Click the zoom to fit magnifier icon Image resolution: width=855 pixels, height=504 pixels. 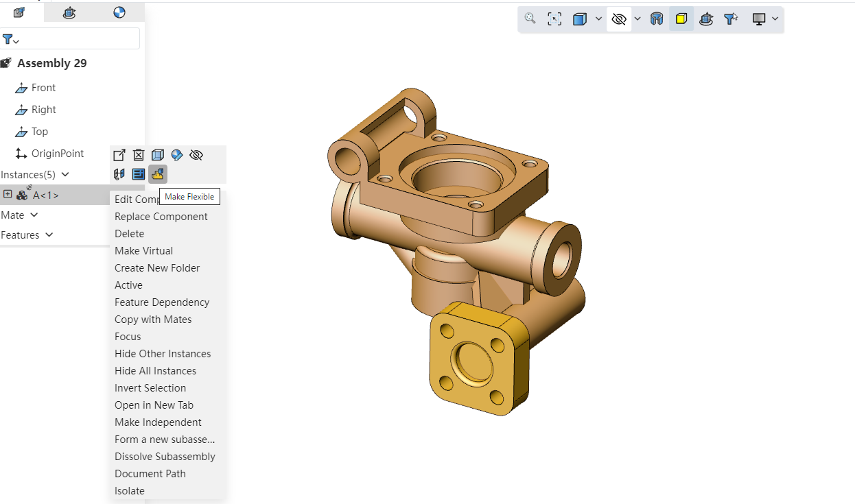(x=530, y=19)
